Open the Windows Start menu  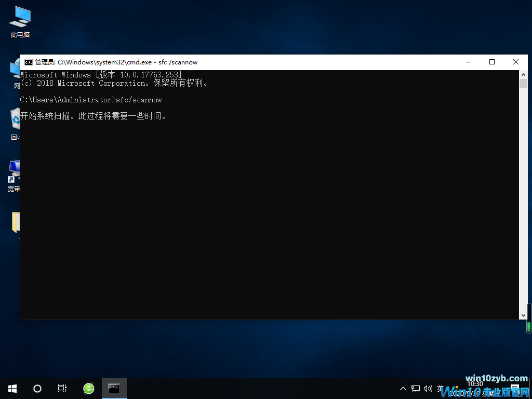coord(12,388)
